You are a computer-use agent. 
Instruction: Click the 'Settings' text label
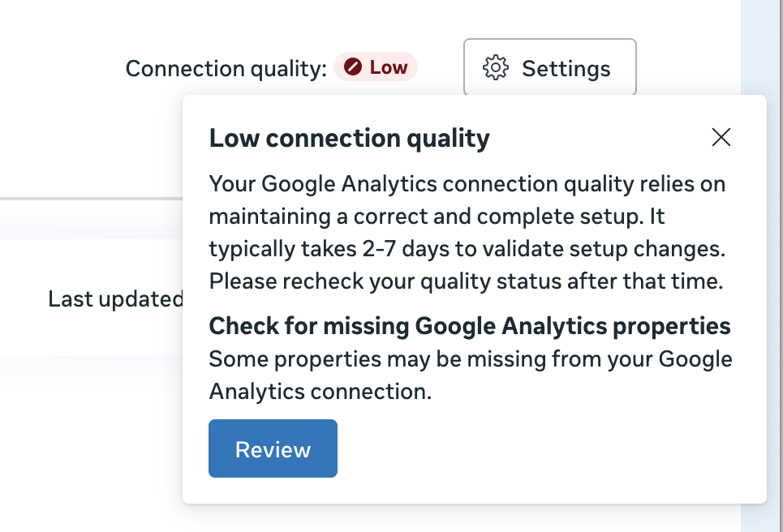click(x=566, y=69)
